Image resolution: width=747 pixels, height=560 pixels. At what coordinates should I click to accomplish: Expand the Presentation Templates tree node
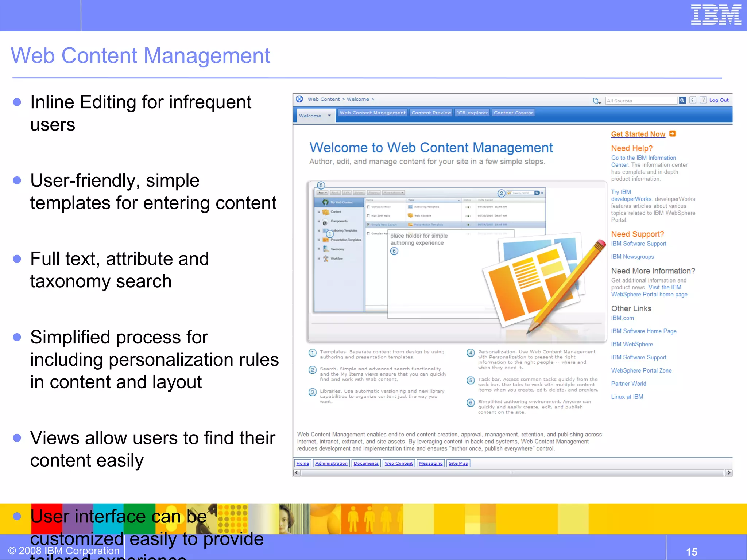[x=319, y=240]
